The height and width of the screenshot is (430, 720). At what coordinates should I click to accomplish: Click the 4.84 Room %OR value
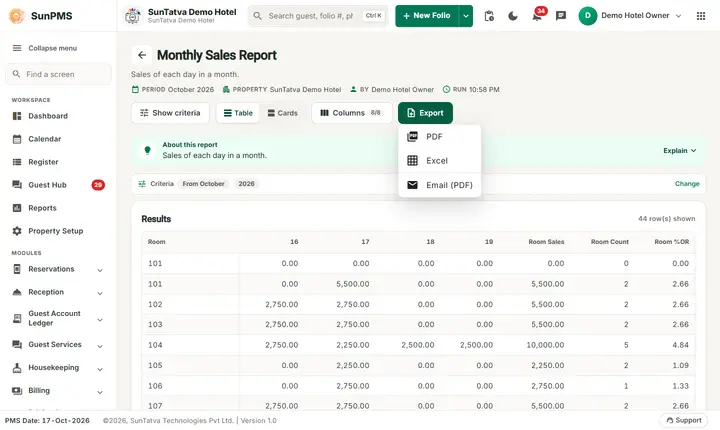[x=680, y=345]
